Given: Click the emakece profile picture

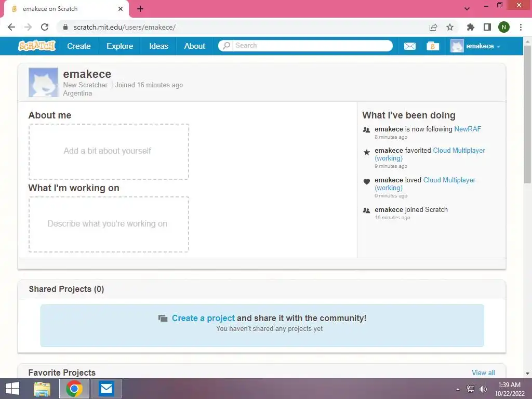Looking at the screenshot, I should click(44, 83).
